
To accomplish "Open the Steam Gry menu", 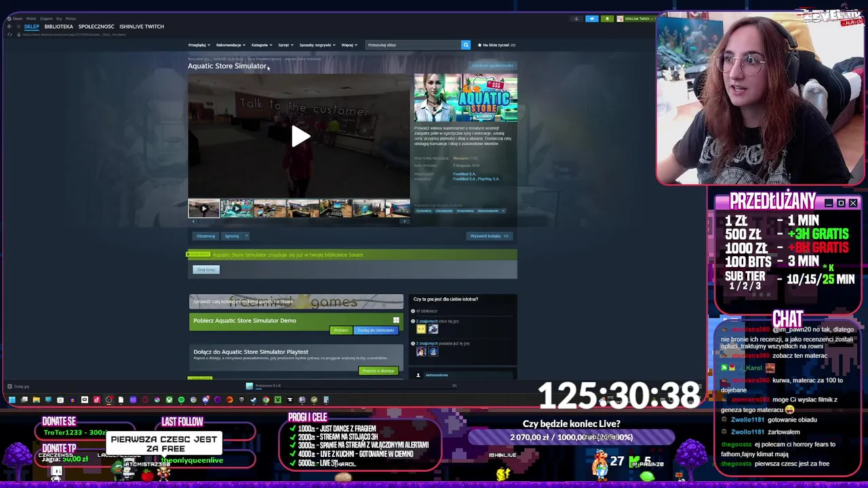I will pyautogui.click(x=59, y=18).
